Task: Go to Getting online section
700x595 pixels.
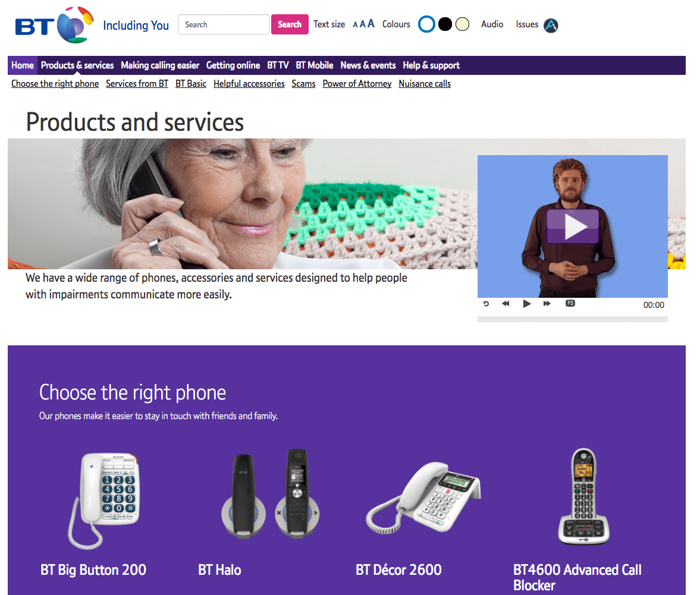Action: (233, 65)
